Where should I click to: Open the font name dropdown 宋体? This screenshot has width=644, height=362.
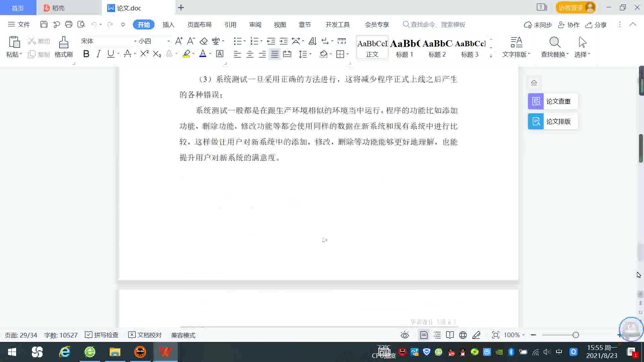click(x=135, y=41)
